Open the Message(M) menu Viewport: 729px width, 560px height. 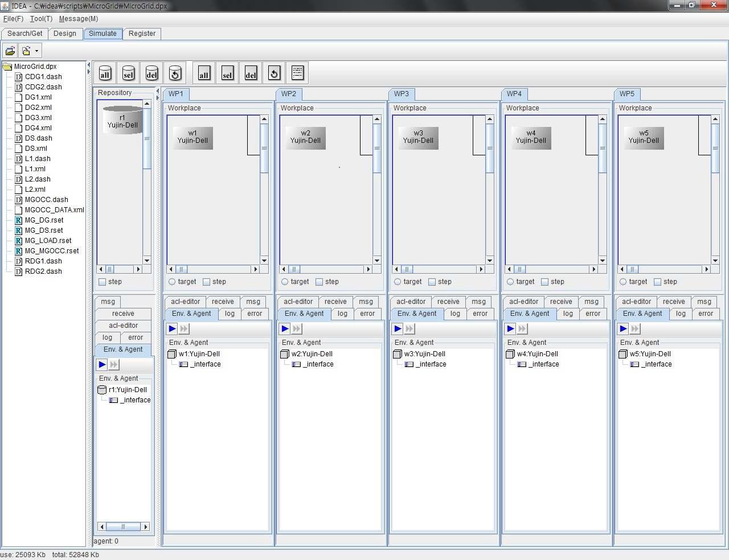[x=79, y=19]
